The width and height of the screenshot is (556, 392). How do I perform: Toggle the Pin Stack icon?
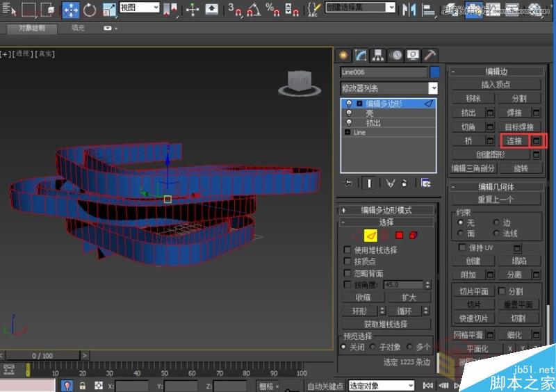347,183
